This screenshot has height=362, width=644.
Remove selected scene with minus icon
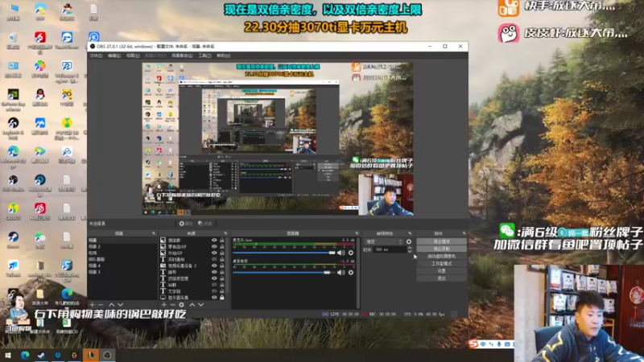pos(101,305)
